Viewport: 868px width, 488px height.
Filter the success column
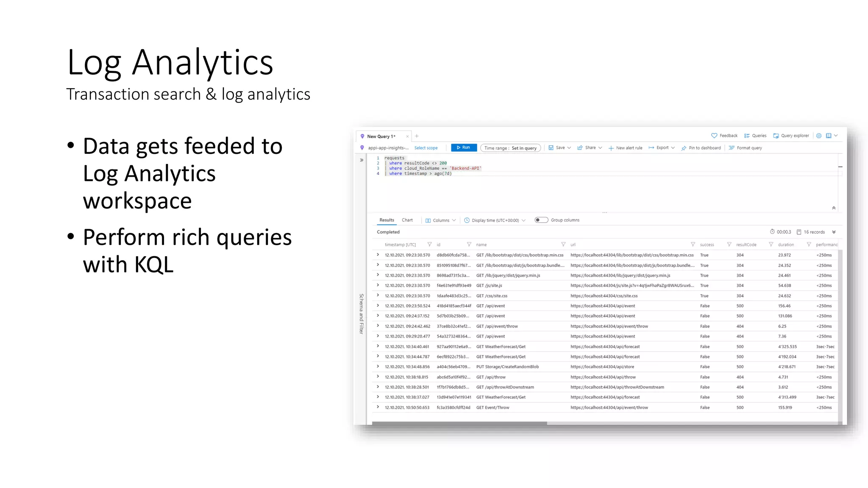point(729,244)
